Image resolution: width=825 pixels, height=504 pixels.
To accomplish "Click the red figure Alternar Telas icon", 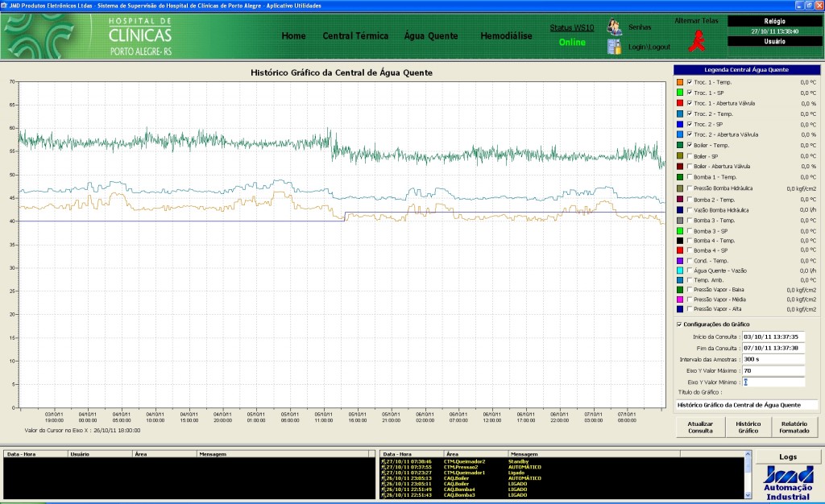I will coord(697,40).
